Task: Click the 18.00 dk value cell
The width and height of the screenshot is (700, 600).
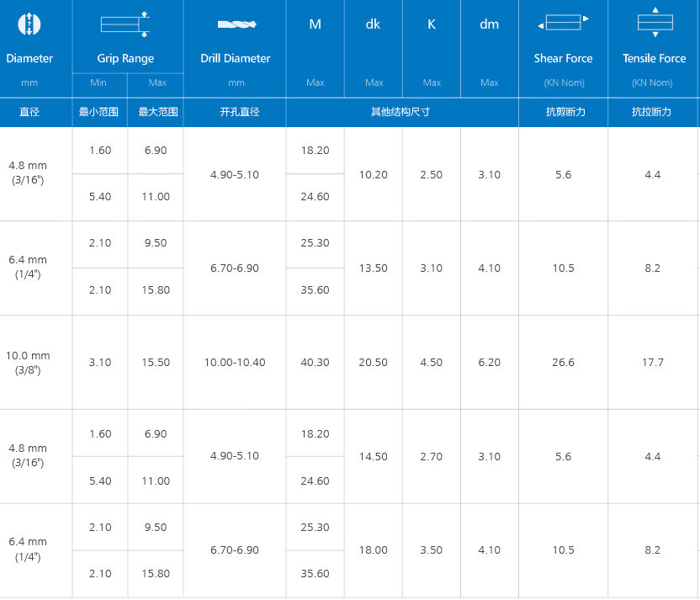Action: (x=373, y=550)
